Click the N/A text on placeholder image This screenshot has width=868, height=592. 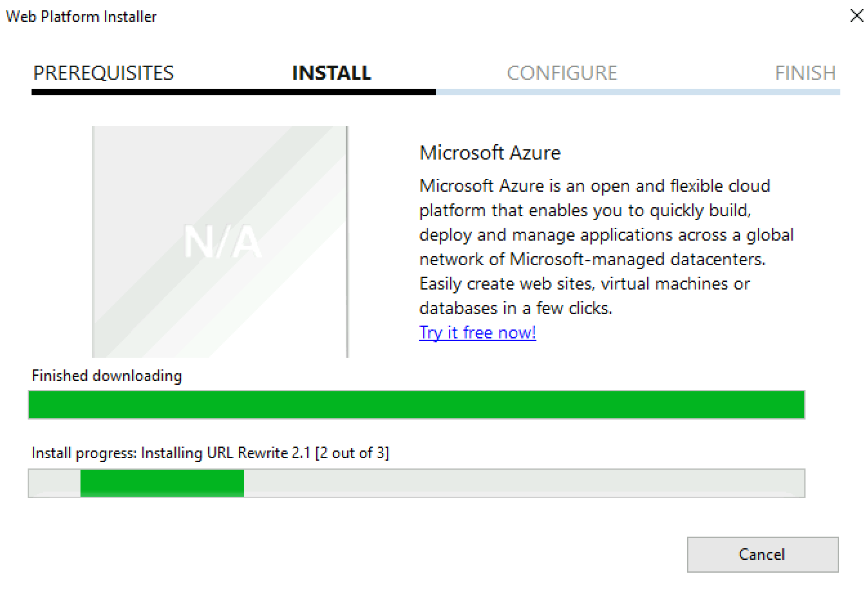tap(223, 242)
